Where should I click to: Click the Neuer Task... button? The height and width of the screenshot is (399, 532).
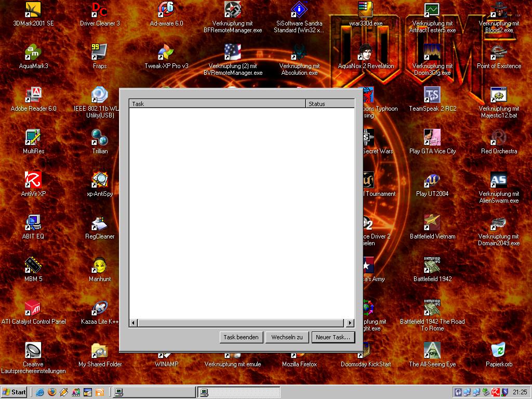point(333,337)
